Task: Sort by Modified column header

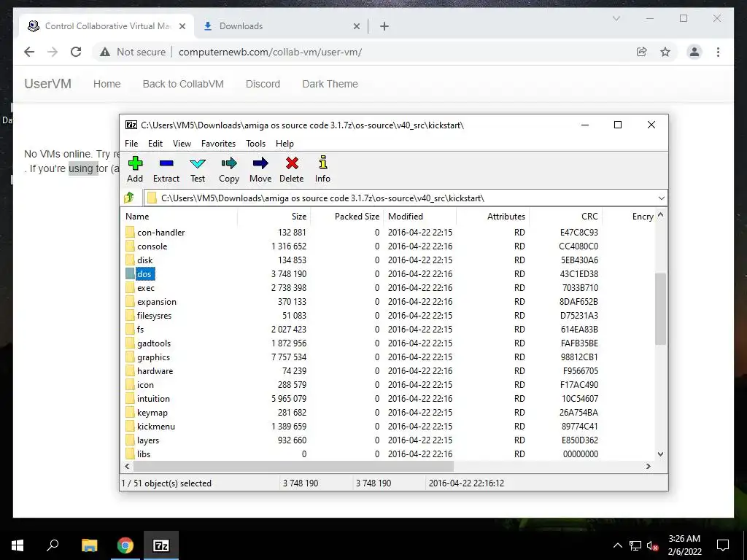Action: click(x=419, y=216)
